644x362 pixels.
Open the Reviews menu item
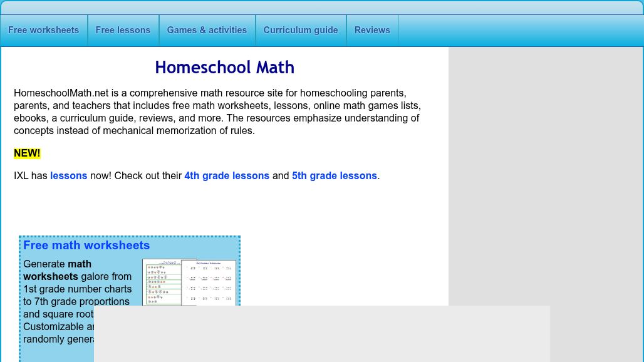pos(372,30)
